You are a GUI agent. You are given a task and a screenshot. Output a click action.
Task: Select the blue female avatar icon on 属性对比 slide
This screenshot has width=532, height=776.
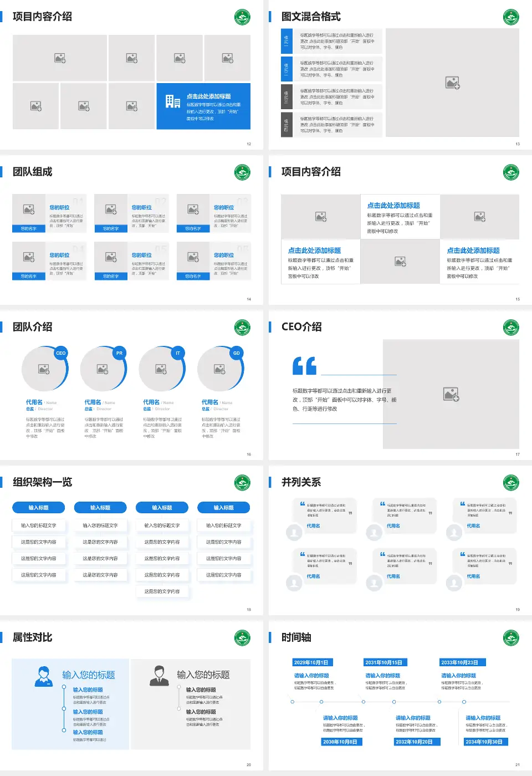pos(43,676)
